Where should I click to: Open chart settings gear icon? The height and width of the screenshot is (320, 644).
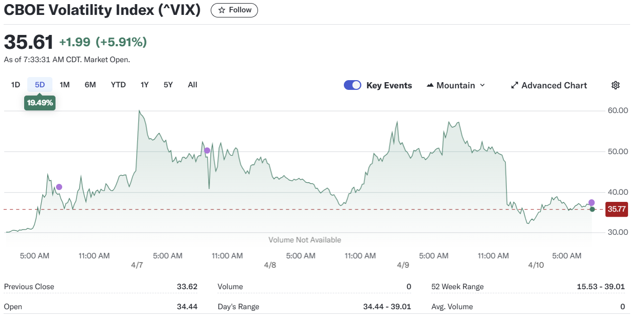tap(615, 85)
